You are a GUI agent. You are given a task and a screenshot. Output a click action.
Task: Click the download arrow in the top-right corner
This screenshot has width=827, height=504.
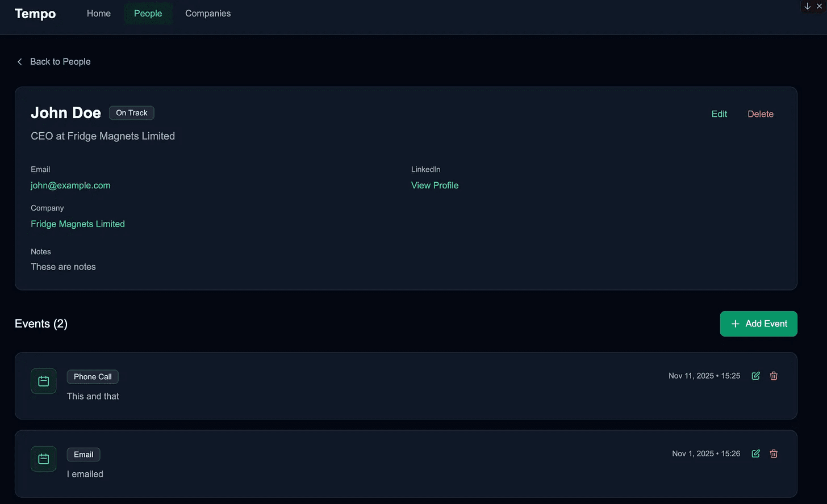(x=807, y=6)
